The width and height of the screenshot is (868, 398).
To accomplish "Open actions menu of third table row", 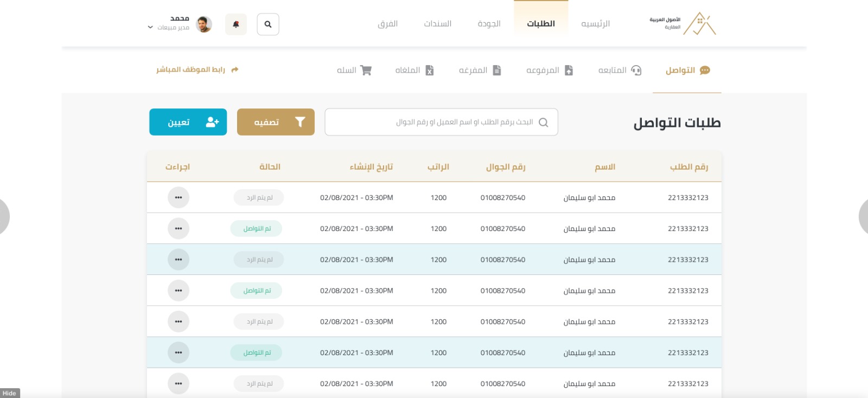I will 178,260.
